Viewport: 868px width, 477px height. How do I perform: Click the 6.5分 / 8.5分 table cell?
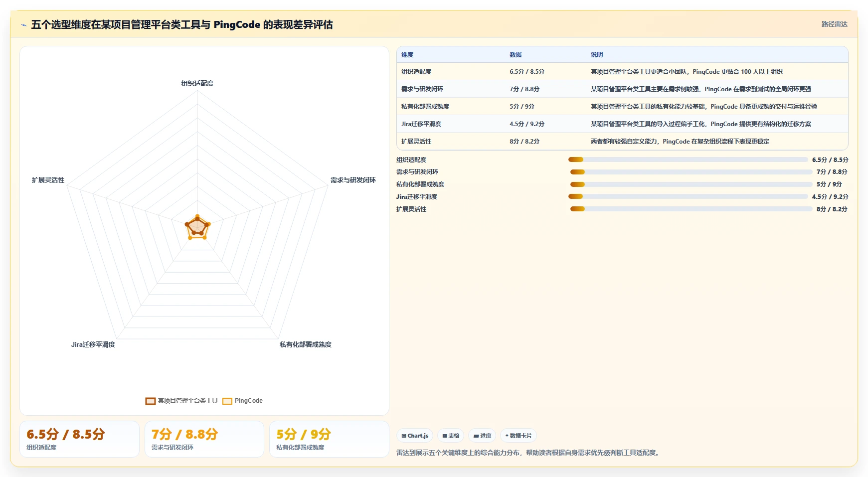click(527, 72)
